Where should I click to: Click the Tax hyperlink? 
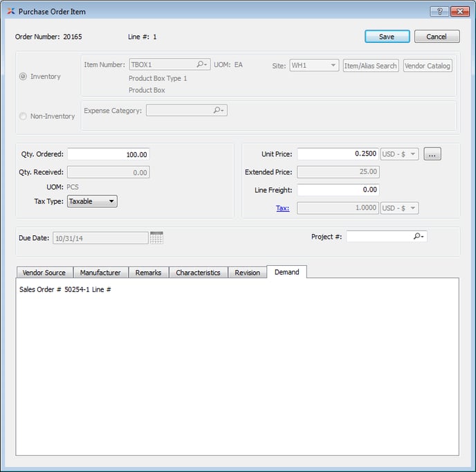[282, 208]
